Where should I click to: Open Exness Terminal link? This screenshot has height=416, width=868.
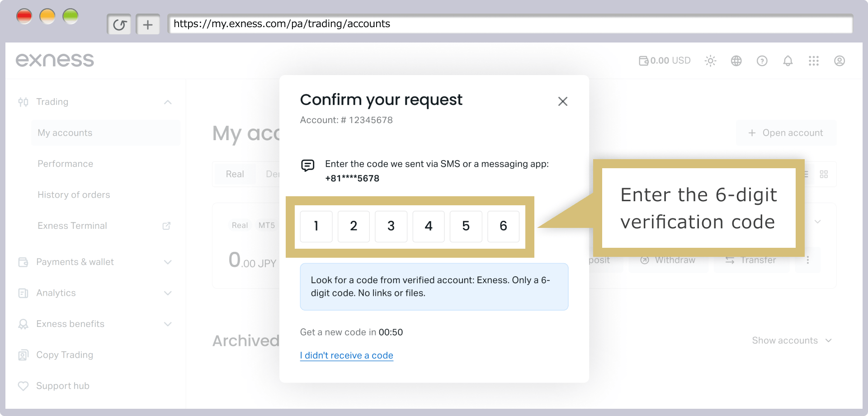click(72, 226)
